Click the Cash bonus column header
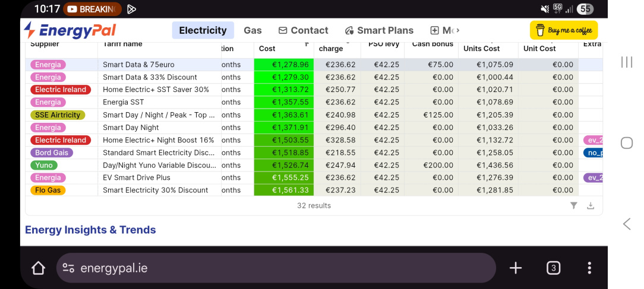The image size is (644, 289). [x=433, y=44]
